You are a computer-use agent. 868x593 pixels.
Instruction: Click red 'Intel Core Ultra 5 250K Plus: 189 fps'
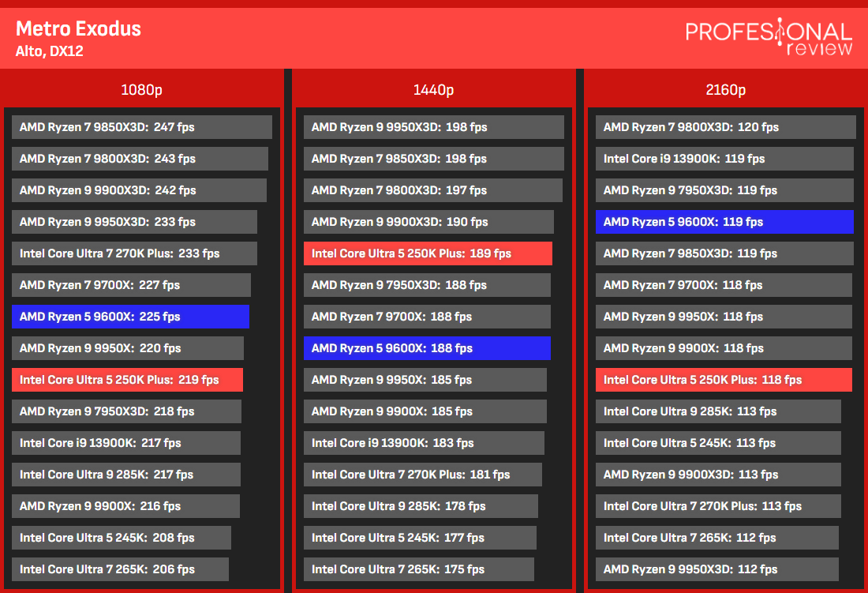click(x=428, y=253)
